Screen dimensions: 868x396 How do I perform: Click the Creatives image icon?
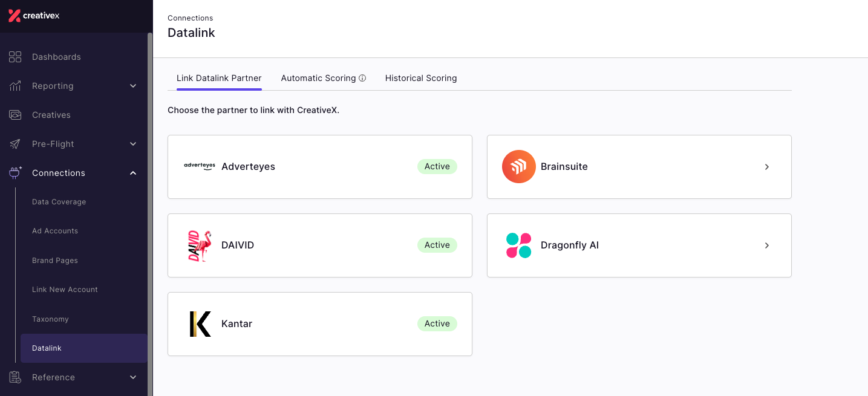[x=15, y=115]
